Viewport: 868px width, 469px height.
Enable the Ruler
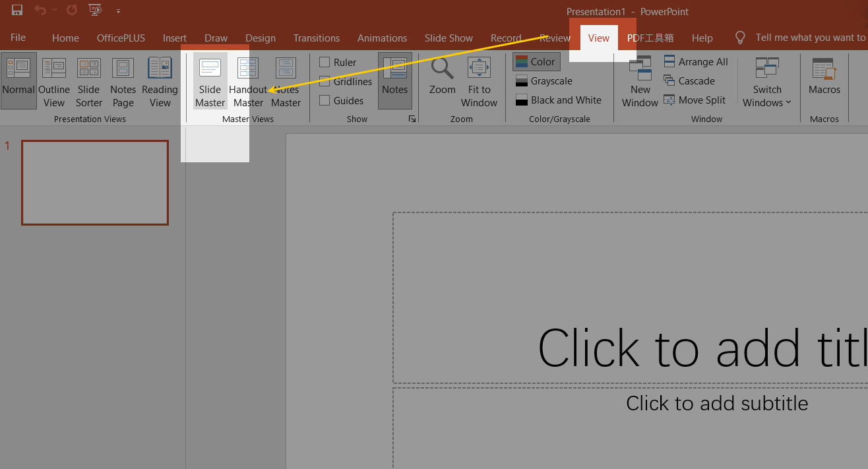324,61
